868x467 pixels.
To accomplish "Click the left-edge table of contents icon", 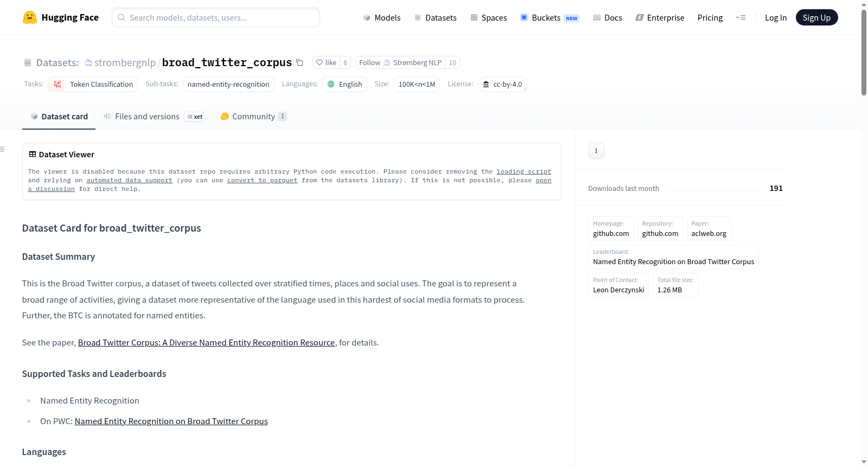I will click(2, 149).
